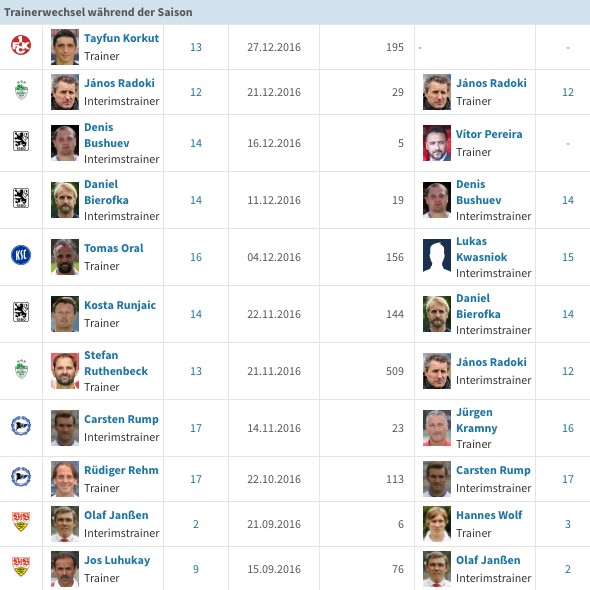Open Kosta Runjaic name link

click(120, 305)
